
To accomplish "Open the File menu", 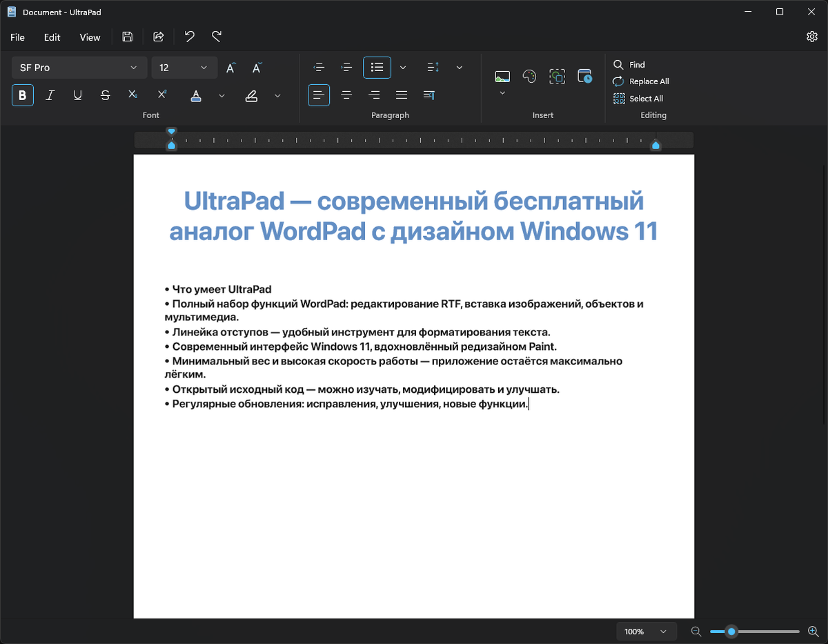I will (17, 37).
